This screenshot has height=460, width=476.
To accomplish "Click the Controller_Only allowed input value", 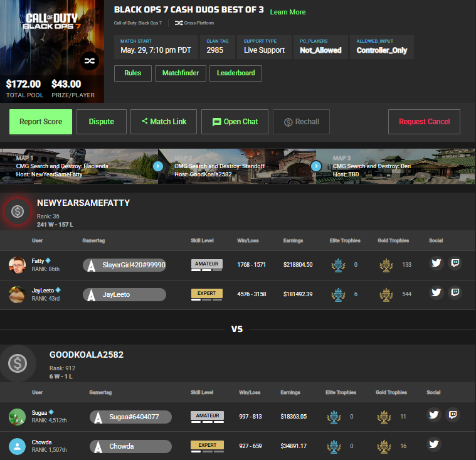I will tap(381, 50).
